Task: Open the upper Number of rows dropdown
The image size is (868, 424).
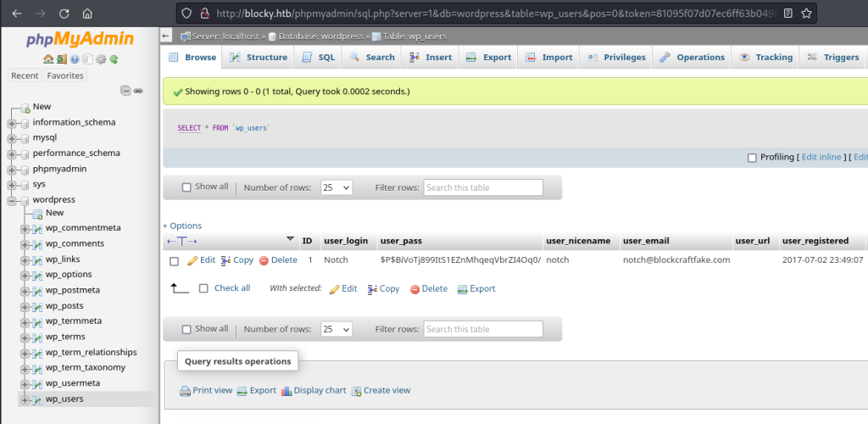Action: point(336,187)
